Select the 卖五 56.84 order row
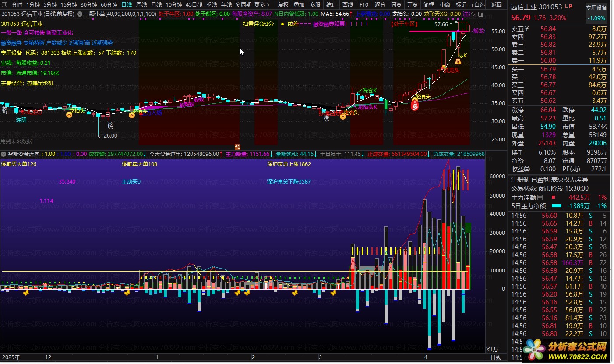The height and width of the screenshot is (364, 614). pyautogui.click(x=559, y=29)
